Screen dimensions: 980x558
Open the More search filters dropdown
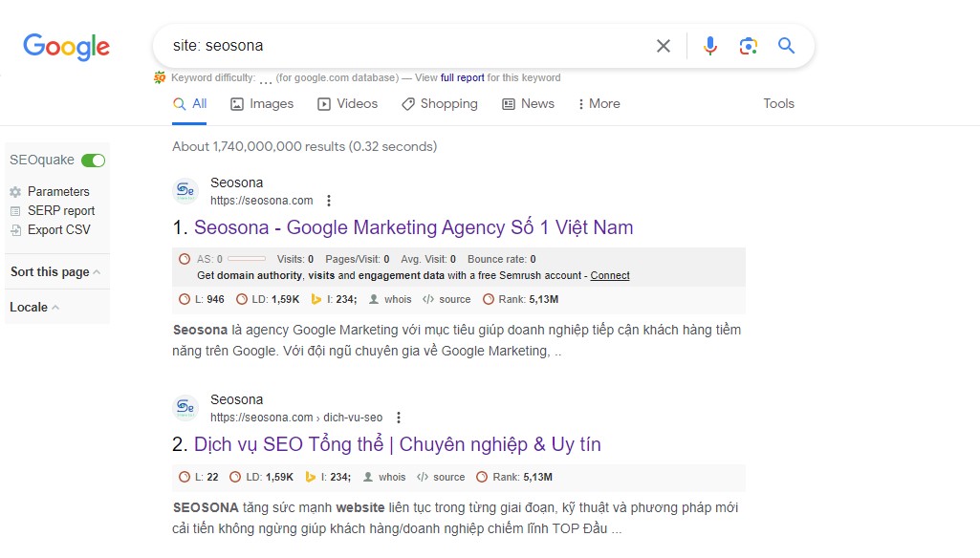click(599, 104)
